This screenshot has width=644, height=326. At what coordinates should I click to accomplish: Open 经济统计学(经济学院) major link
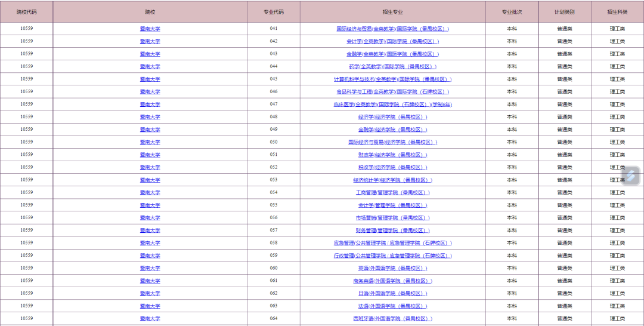tap(392, 180)
